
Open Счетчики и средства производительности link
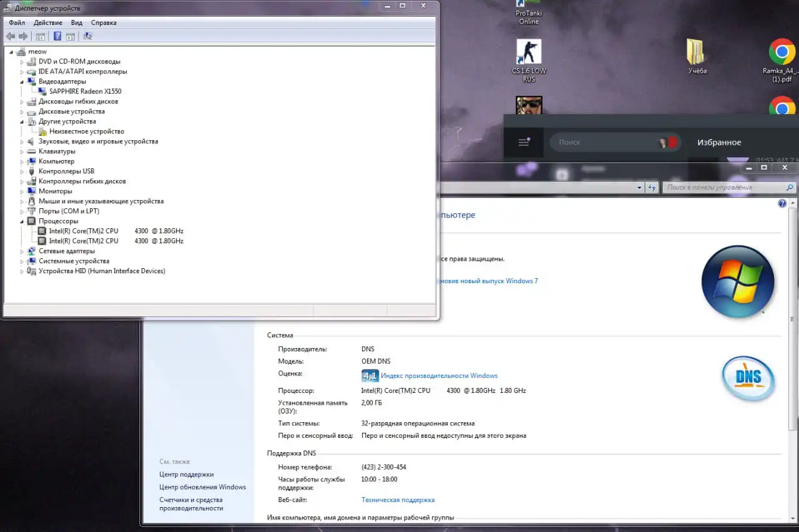click(191, 504)
